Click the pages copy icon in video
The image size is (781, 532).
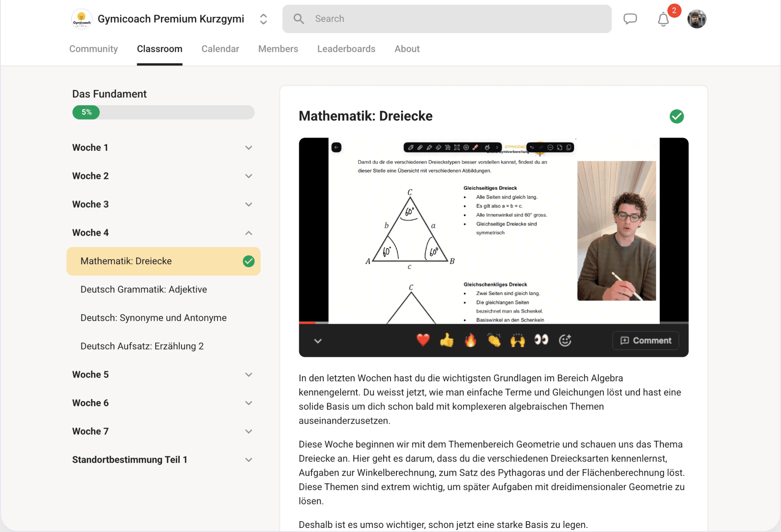click(568, 148)
